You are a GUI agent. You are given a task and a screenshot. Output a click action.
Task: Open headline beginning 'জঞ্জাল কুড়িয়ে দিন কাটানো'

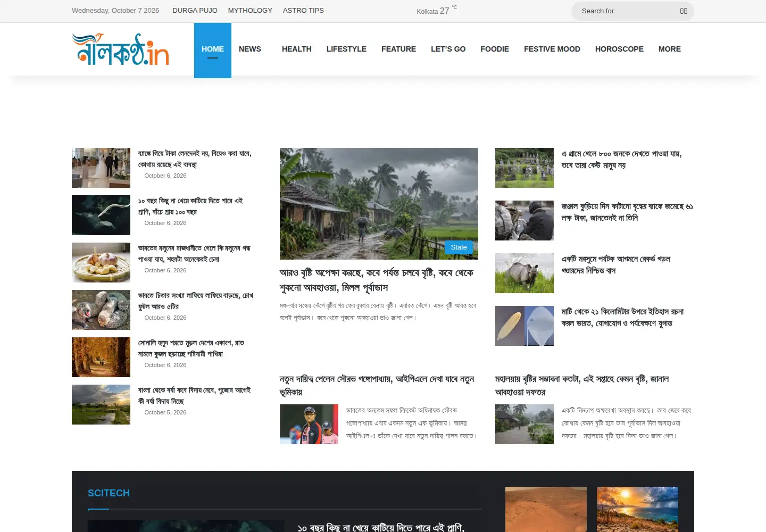pos(627,212)
